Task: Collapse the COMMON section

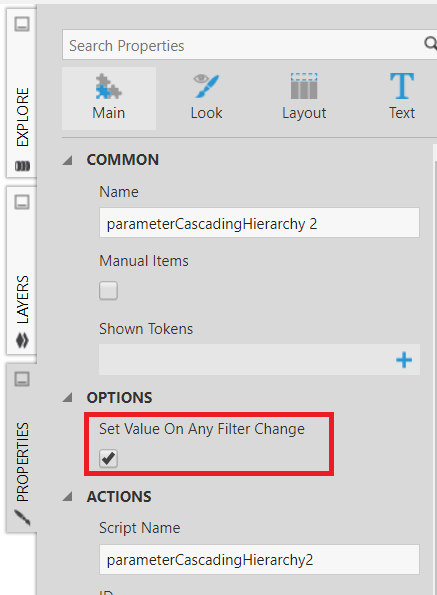Action: coord(68,160)
